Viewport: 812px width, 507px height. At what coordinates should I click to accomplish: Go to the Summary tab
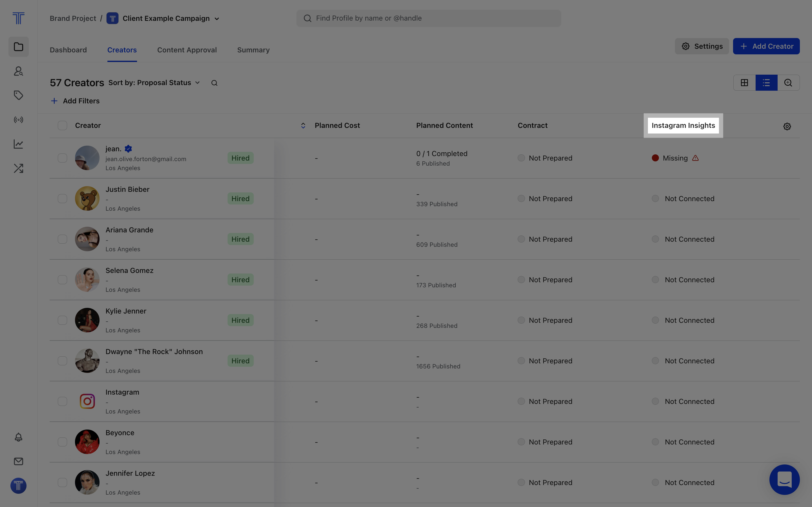[253, 50]
